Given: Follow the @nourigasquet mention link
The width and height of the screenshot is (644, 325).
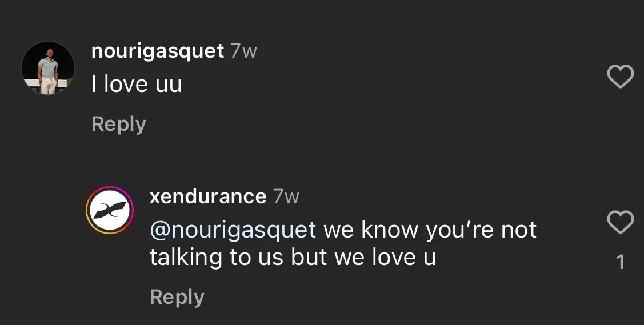Looking at the screenshot, I should 233,230.
